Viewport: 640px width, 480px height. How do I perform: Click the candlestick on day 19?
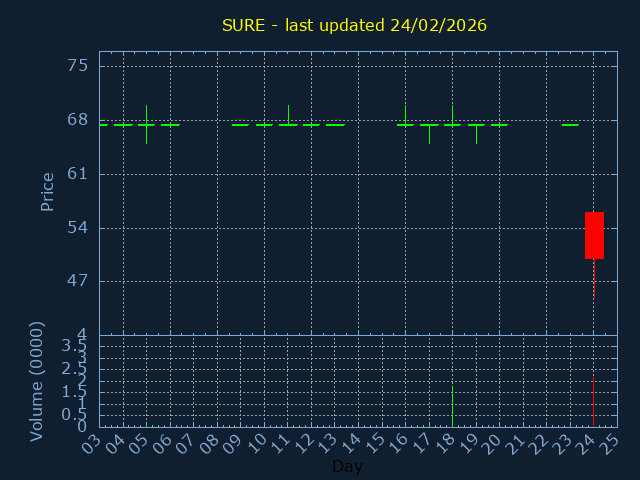pos(476,126)
